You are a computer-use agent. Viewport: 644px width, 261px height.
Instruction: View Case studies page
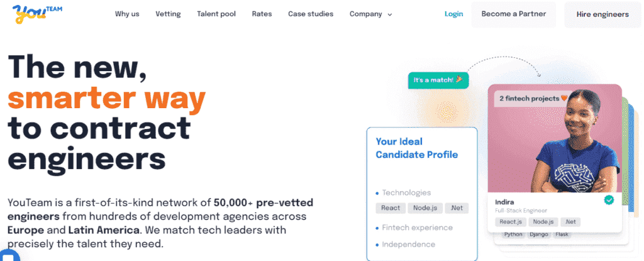[311, 14]
